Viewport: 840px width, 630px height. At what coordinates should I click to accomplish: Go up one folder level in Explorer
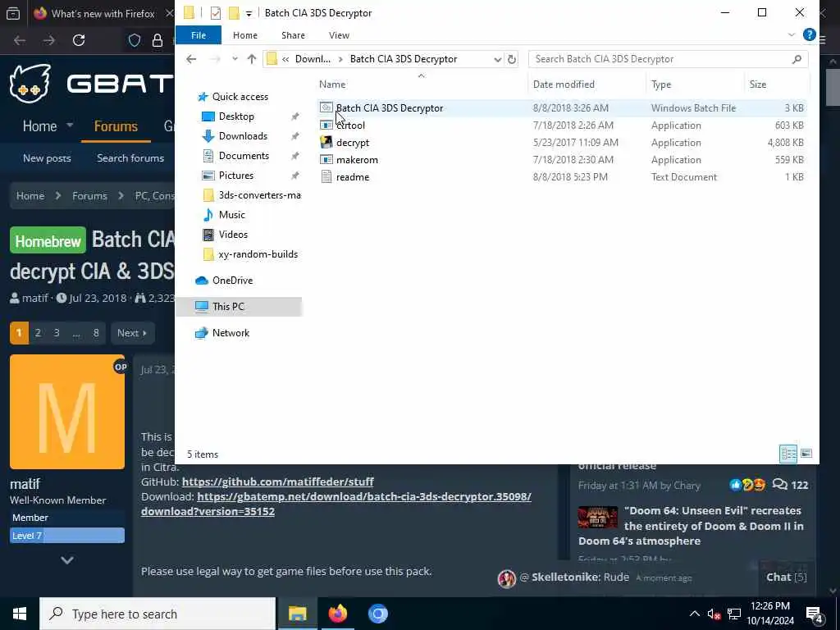[252, 59]
